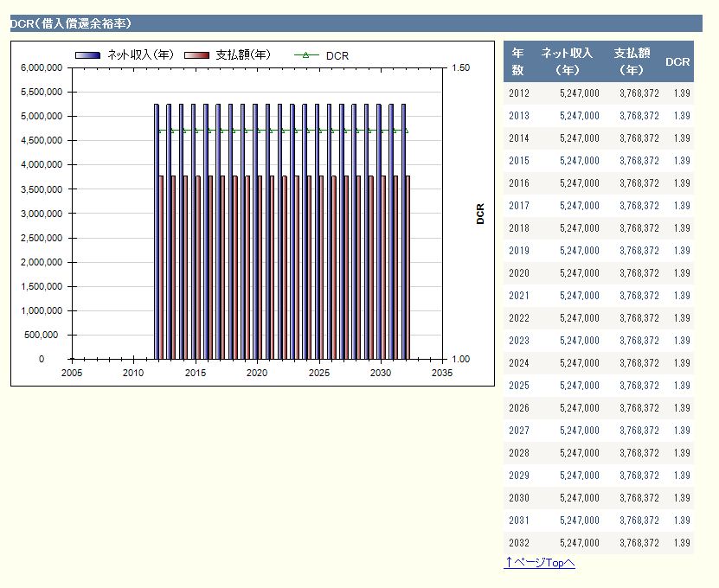Click the DCR(借入償還余裕率) section heading

tap(71, 24)
